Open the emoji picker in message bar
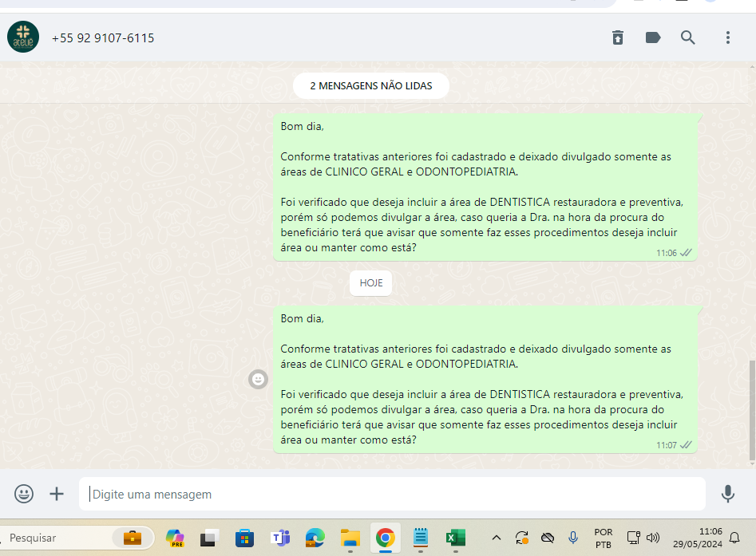The image size is (756, 556). click(24, 494)
